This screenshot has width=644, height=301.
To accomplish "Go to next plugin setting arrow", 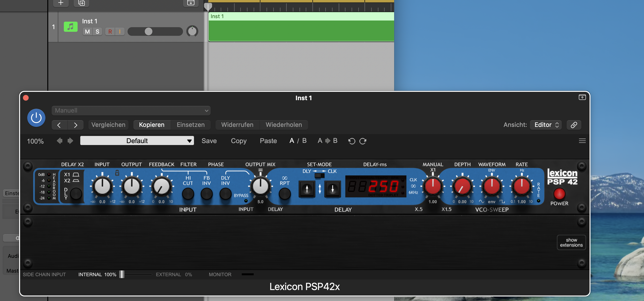I will click(x=75, y=125).
